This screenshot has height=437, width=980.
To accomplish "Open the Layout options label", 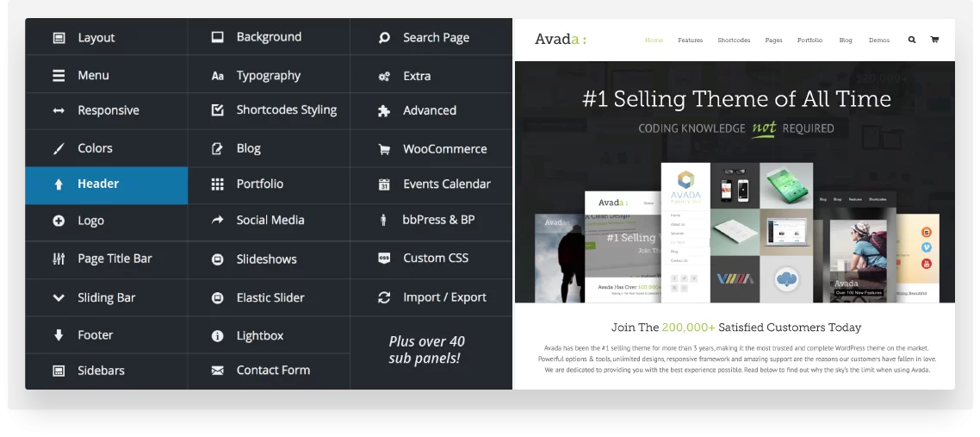I will point(96,38).
